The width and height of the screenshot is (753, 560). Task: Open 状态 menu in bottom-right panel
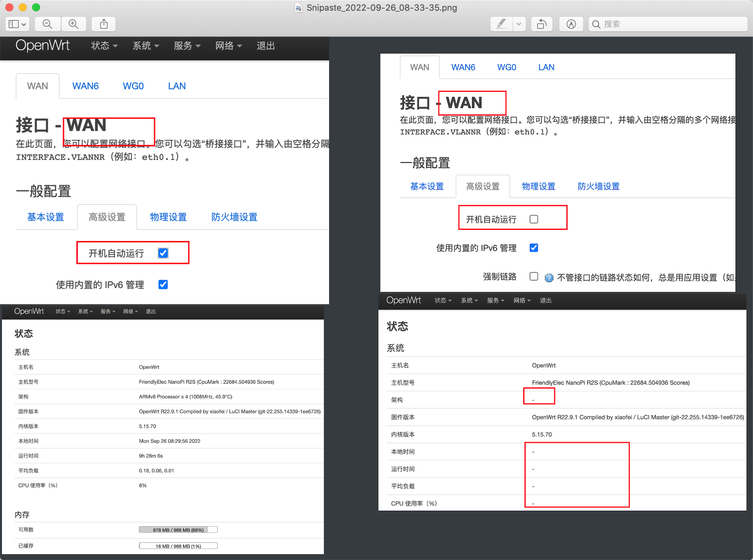(443, 300)
